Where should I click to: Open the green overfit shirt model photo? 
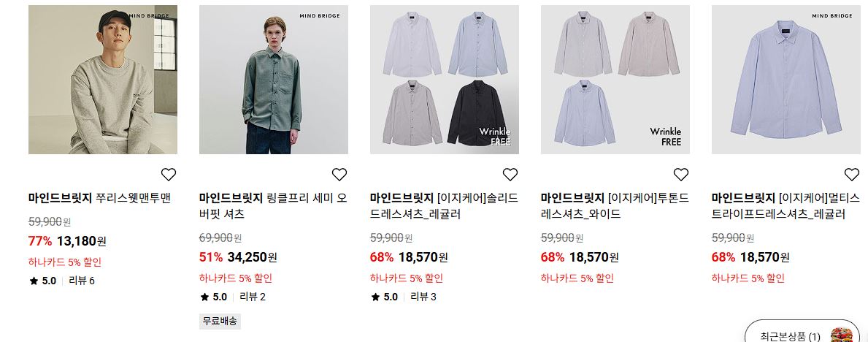pyautogui.click(x=274, y=80)
